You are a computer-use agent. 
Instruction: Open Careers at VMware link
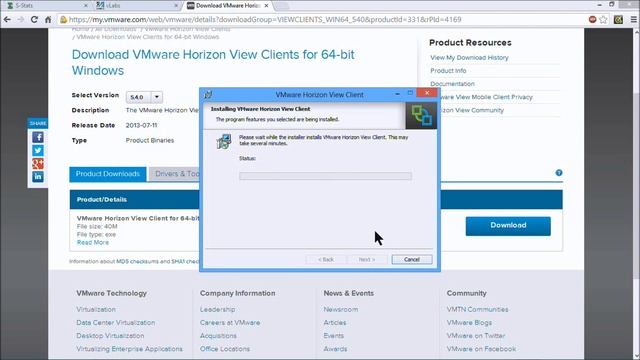(230, 322)
